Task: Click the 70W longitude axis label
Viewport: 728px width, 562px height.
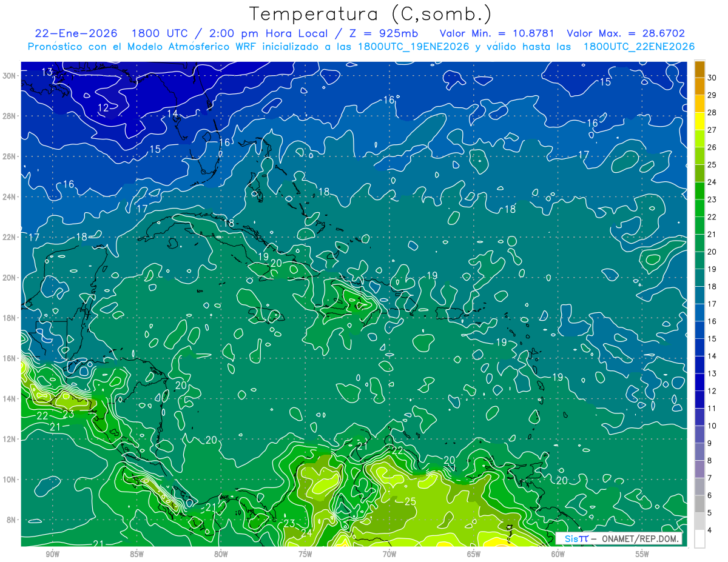Action: tap(389, 554)
